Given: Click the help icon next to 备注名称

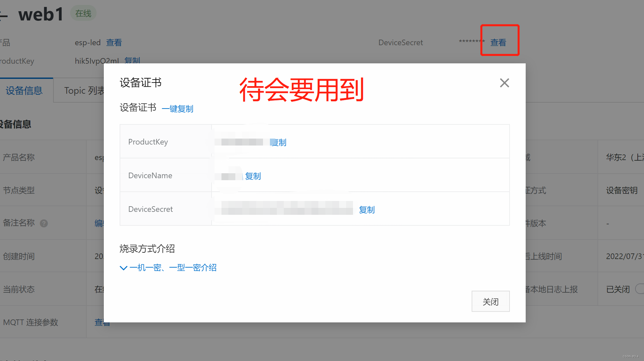Looking at the screenshot, I should 44,223.
